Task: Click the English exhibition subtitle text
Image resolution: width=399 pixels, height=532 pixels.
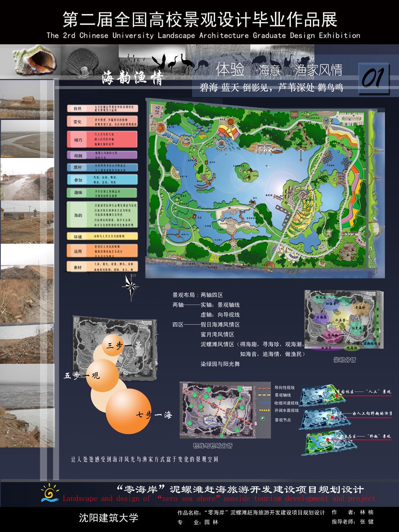Action: (203, 35)
